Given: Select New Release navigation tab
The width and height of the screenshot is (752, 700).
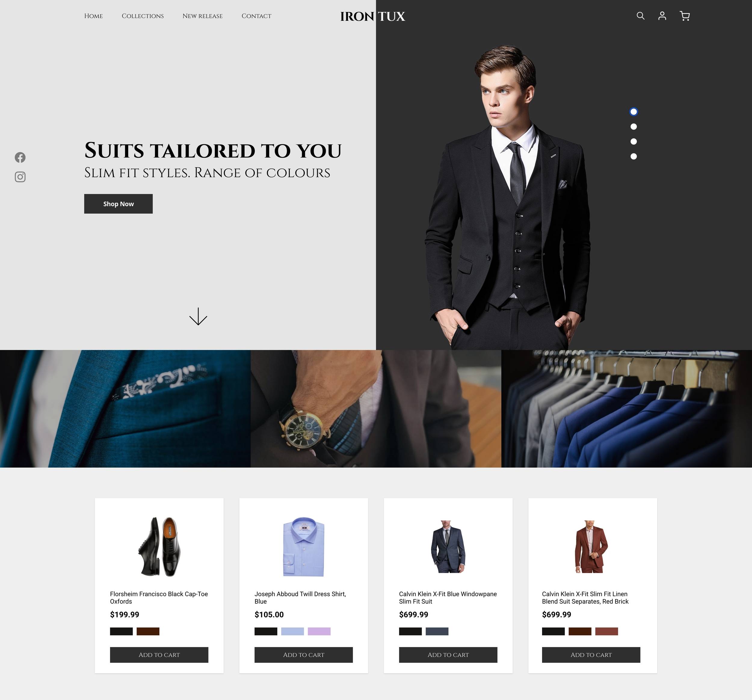Looking at the screenshot, I should [x=202, y=16].
